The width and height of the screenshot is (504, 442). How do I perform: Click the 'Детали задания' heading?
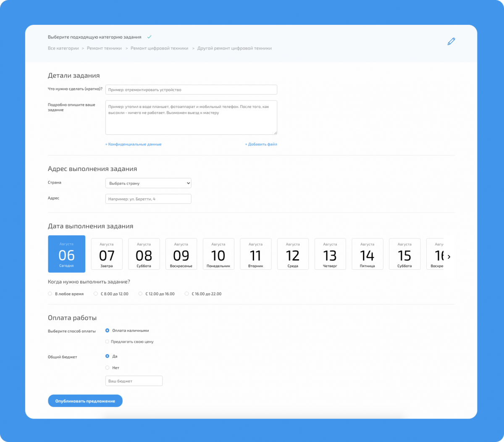pyautogui.click(x=74, y=76)
